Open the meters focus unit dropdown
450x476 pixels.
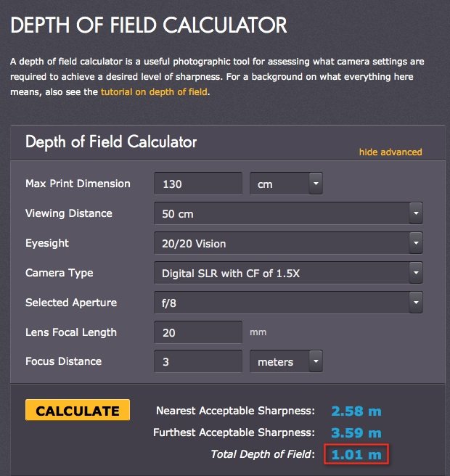[x=286, y=361]
